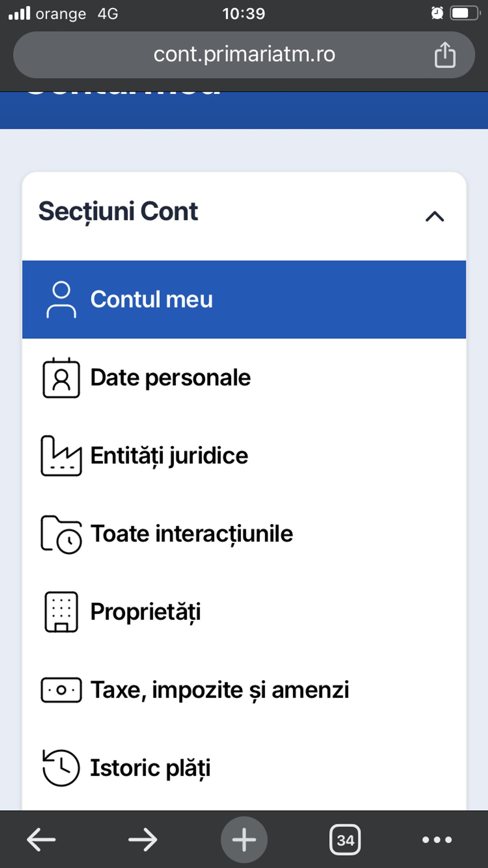488x868 pixels.
Task: Select the Contul meu menu item
Action: (x=244, y=299)
